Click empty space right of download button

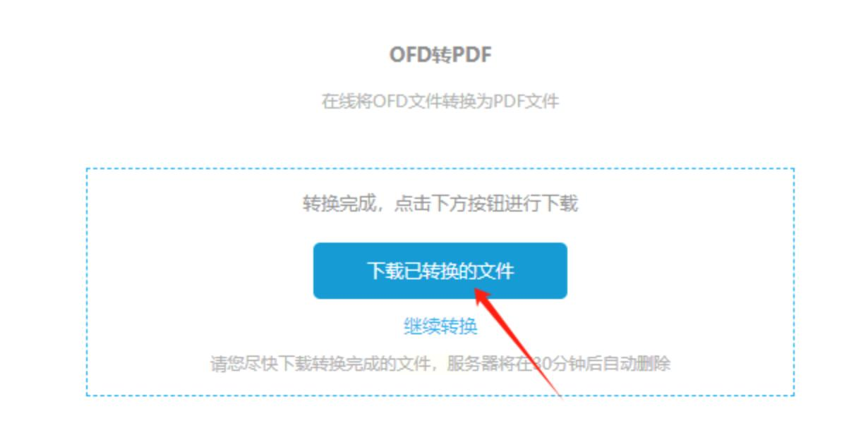click(681, 271)
